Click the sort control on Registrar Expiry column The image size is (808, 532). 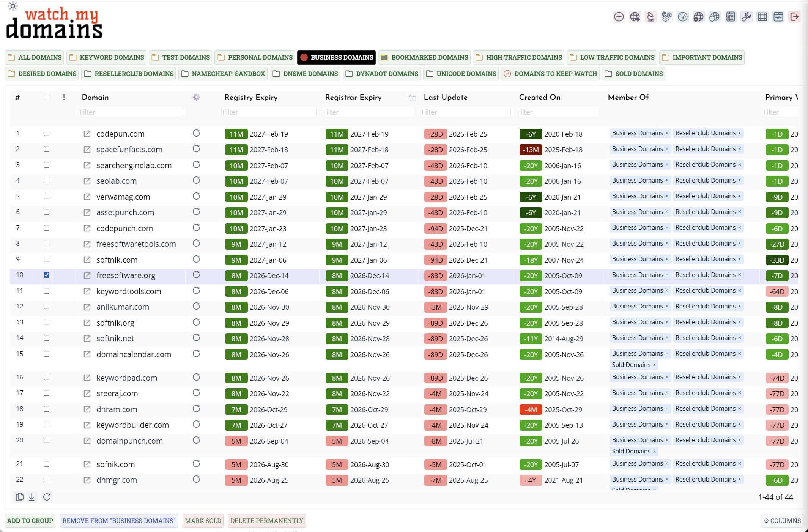[x=412, y=98]
